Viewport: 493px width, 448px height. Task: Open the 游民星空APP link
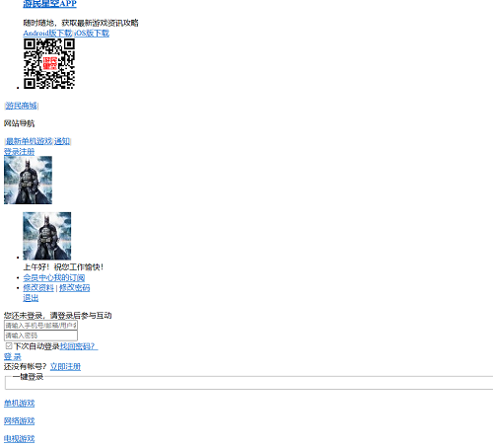[49, 4]
